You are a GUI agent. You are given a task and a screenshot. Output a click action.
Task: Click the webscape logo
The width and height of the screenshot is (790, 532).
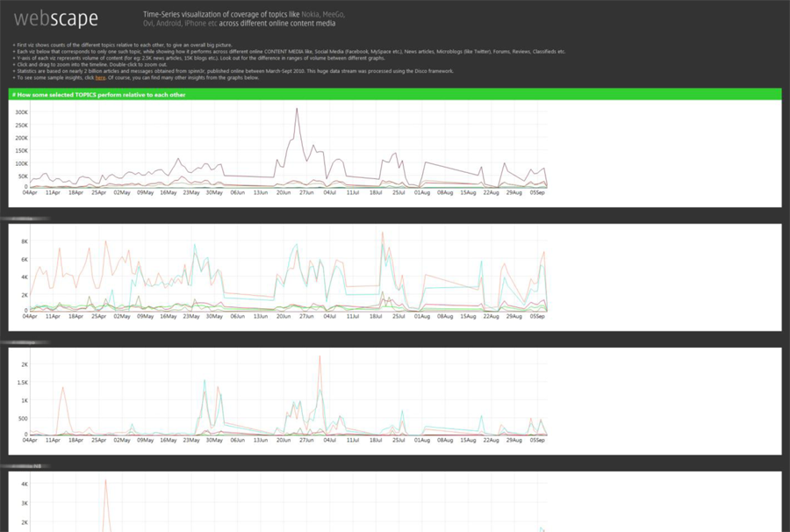(56, 19)
